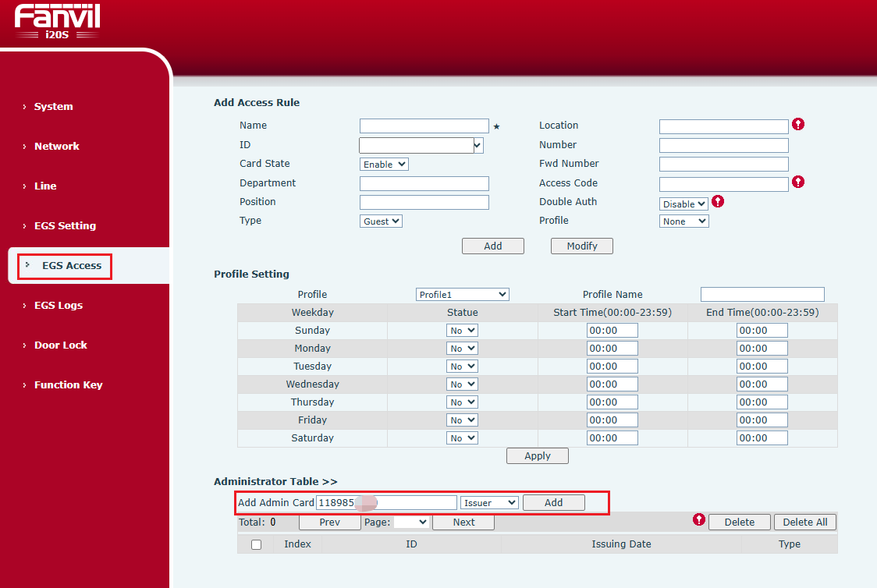Click the Name input field
This screenshot has width=877, height=588.
coord(424,126)
